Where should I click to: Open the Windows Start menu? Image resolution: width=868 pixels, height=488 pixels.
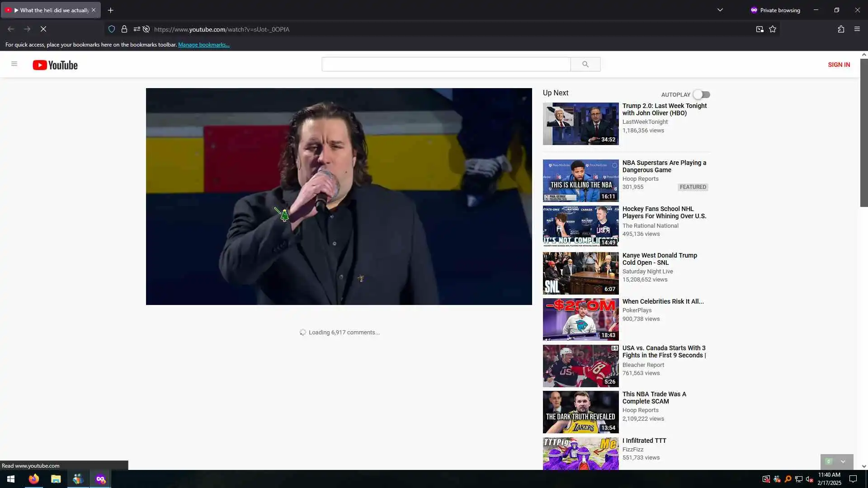coord(11,479)
